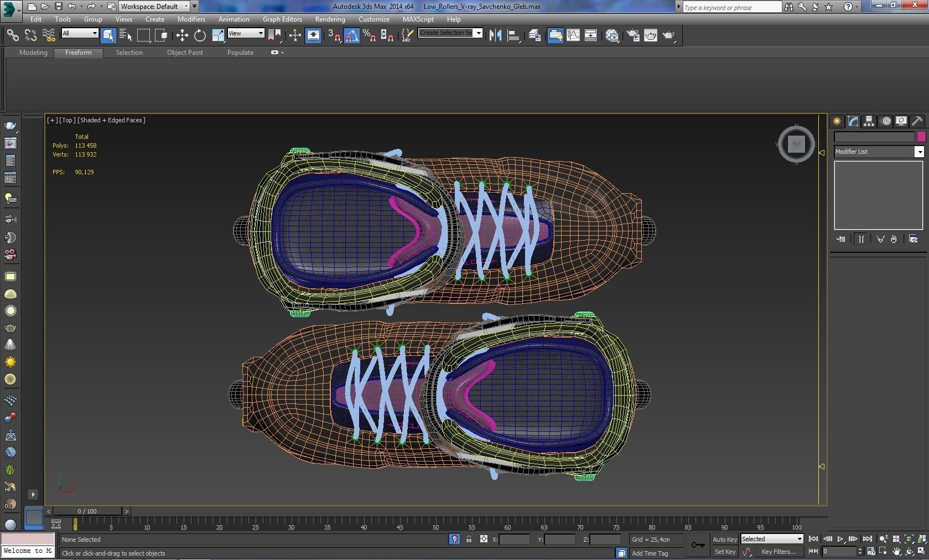Viewport: 929px width, 560px height.
Task: Toggle the Angle Snap button
Action: [x=352, y=35]
